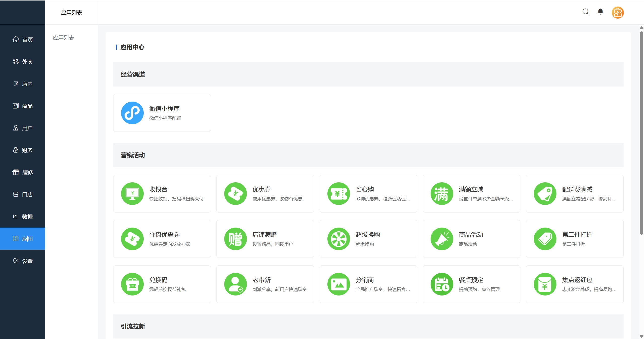The height and width of the screenshot is (339, 644).
Task: Click the cashier monitor icon
Action: point(132,194)
